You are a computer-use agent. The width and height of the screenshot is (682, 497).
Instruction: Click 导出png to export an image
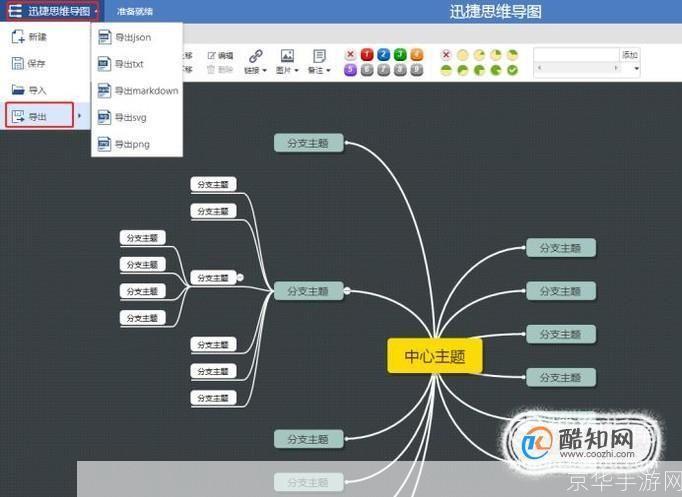click(124, 143)
